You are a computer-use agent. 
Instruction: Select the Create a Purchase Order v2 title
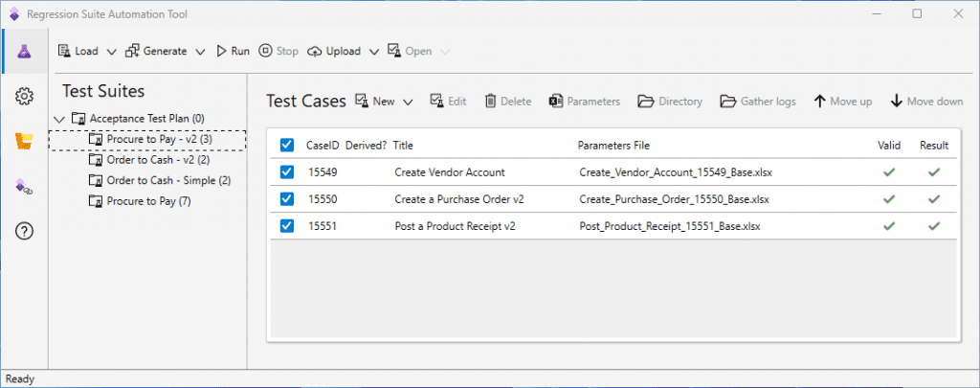click(x=459, y=199)
